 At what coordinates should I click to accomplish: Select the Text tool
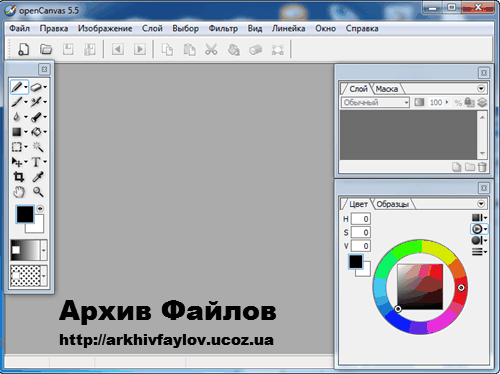[36, 162]
